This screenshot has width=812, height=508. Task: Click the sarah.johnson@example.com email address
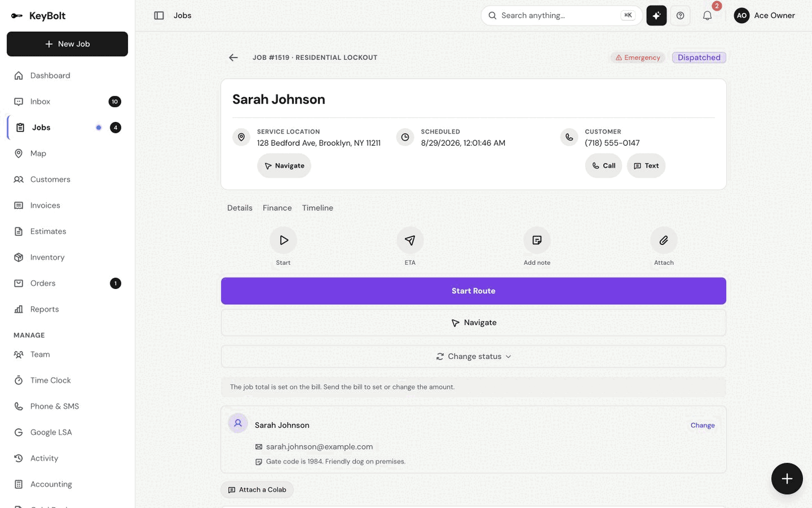[319, 447]
